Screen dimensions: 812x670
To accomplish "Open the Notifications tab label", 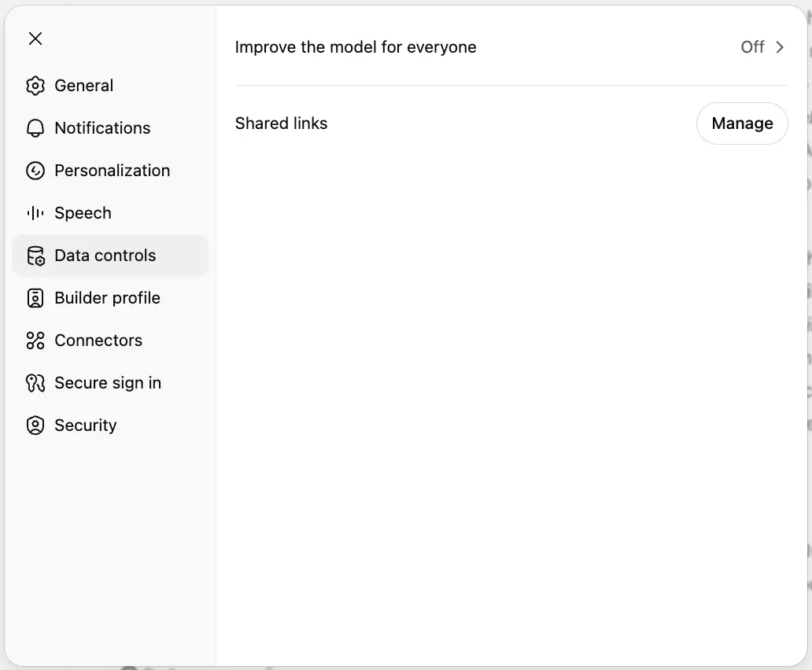I will click(102, 128).
